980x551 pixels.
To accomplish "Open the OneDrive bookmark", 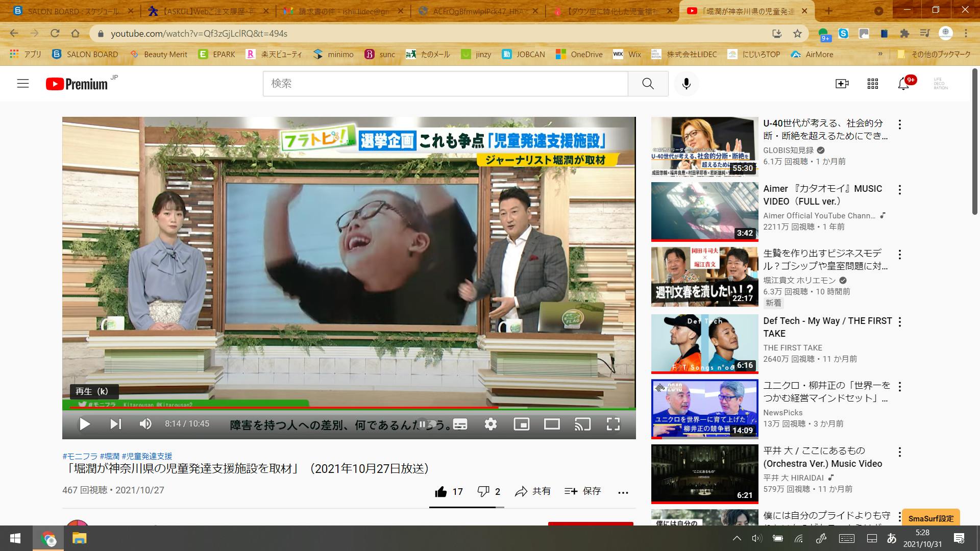I will click(x=579, y=54).
